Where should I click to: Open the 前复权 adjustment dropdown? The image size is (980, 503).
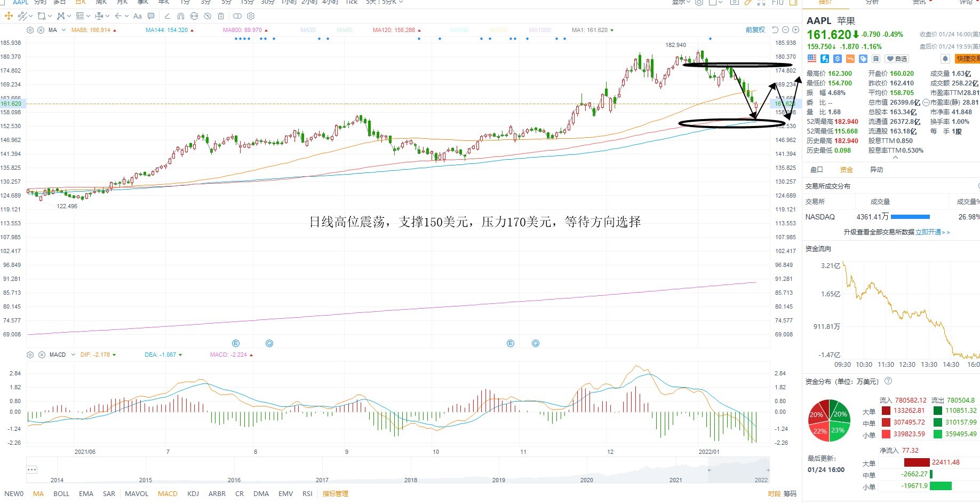(755, 30)
